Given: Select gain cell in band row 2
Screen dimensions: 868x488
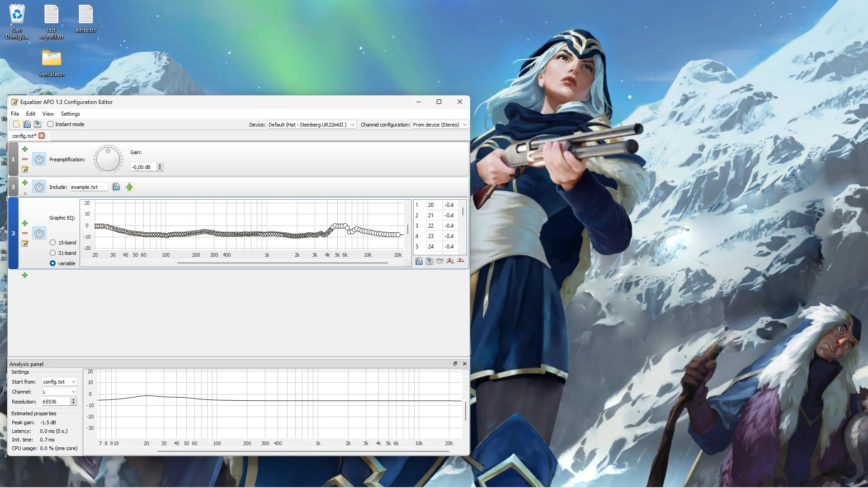Looking at the screenshot, I should (x=450, y=216).
